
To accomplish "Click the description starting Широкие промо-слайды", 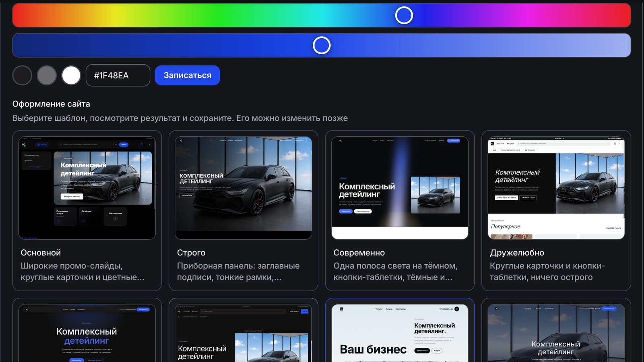I will 83,271.
